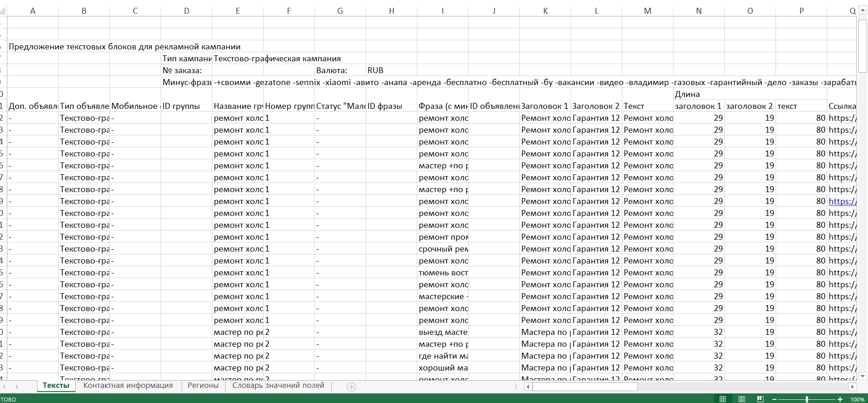Click the previous sheet navigation arrow
868x403 pixels.
click(5, 387)
